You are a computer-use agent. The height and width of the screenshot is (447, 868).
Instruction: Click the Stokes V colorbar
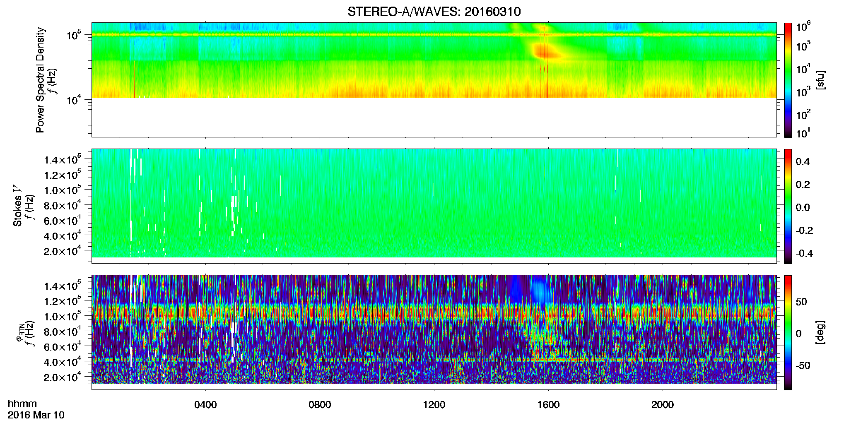pyautogui.click(x=788, y=206)
